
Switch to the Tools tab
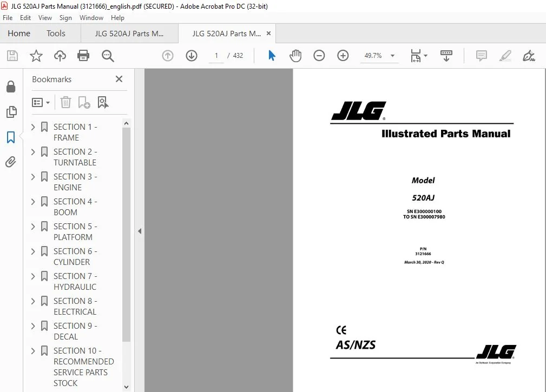(56, 34)
